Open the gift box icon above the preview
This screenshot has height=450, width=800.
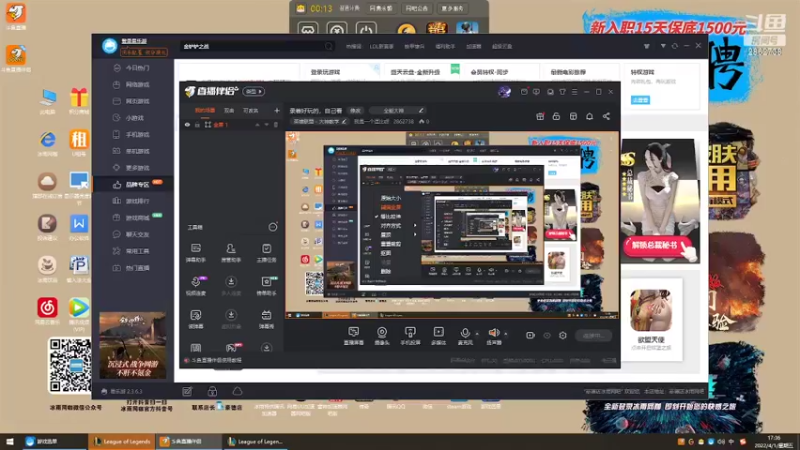[540, 116]
